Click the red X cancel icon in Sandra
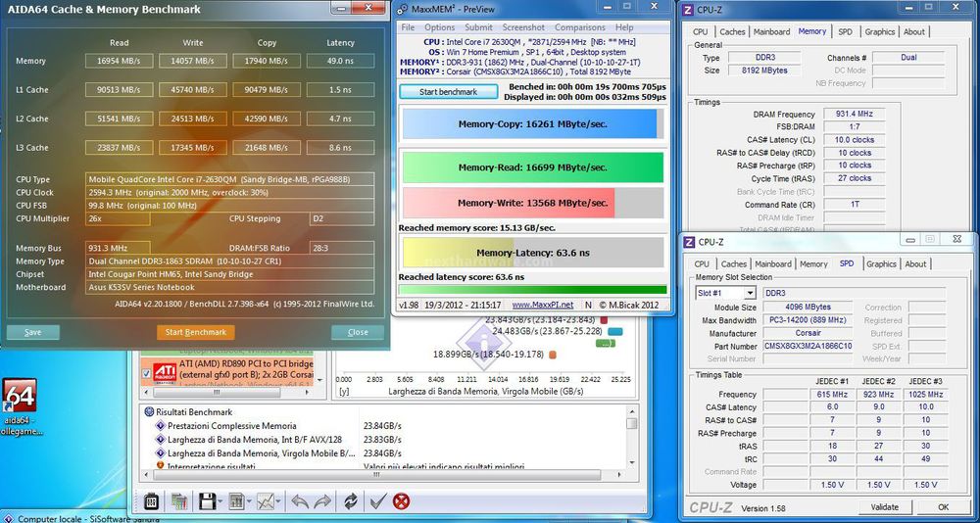This screenshot has width=980, height=523. point(401,501)
